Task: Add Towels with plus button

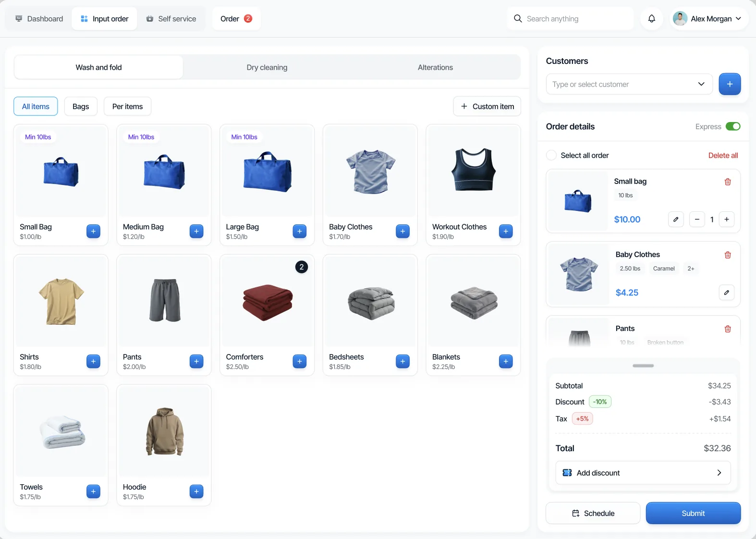Action: [x=93, y=491]
